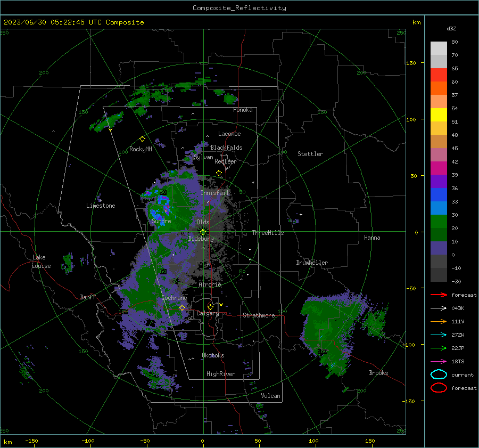Click the Innisfail map label
The width and height of the screenshot is (479, 448).
pos(215,193)
